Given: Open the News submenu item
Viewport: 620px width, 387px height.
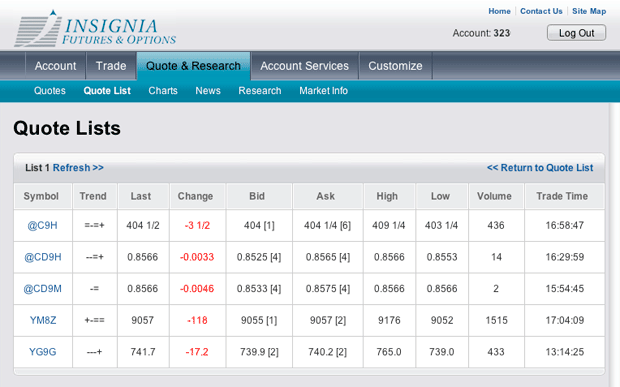Looking at the screenshot, I should 208,91.
